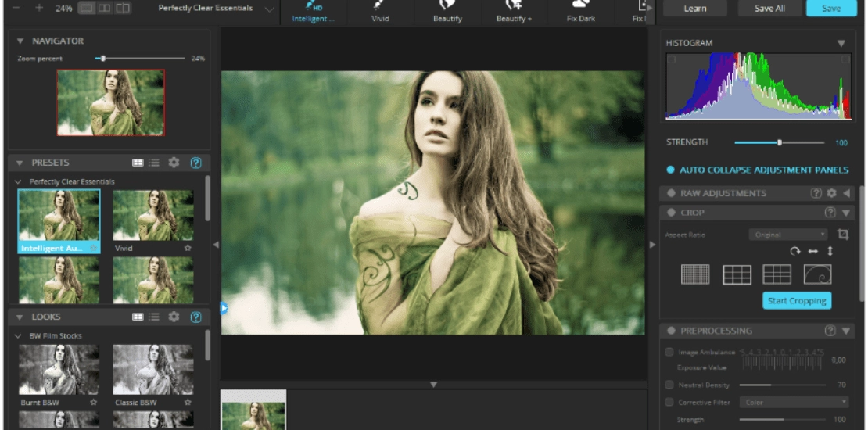Choose the rule of thirds grid overlay

(x=737, y=274)
